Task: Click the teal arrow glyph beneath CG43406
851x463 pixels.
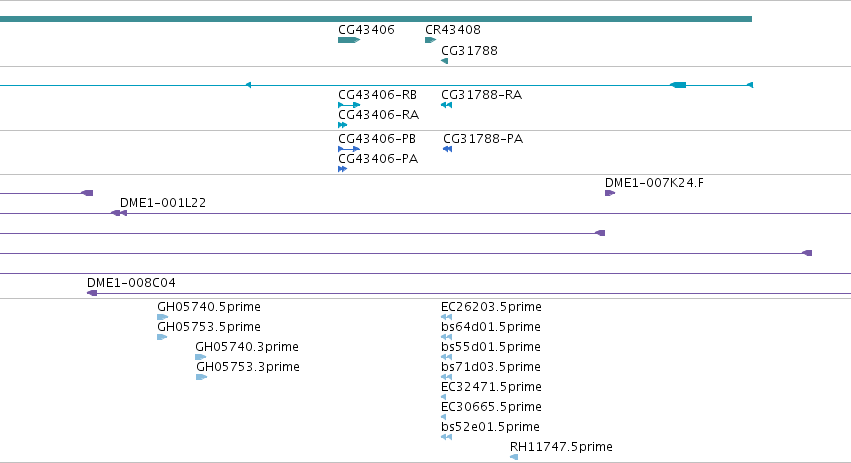Action: click(349, 40)
